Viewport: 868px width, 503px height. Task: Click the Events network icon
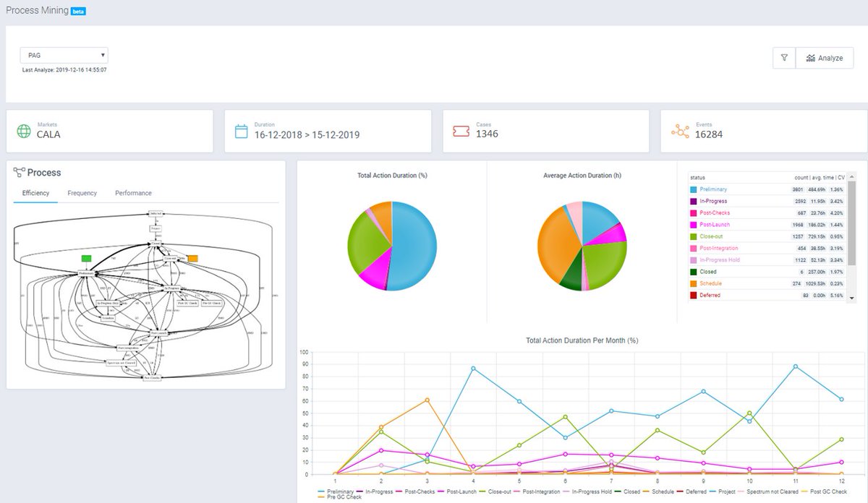coord(680,132)
